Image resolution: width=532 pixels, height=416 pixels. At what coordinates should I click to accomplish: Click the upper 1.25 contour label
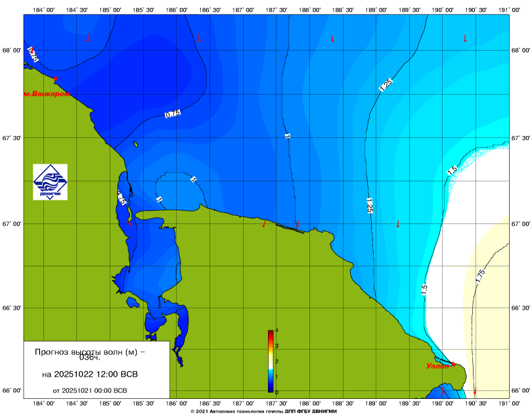tap(385, 85)
